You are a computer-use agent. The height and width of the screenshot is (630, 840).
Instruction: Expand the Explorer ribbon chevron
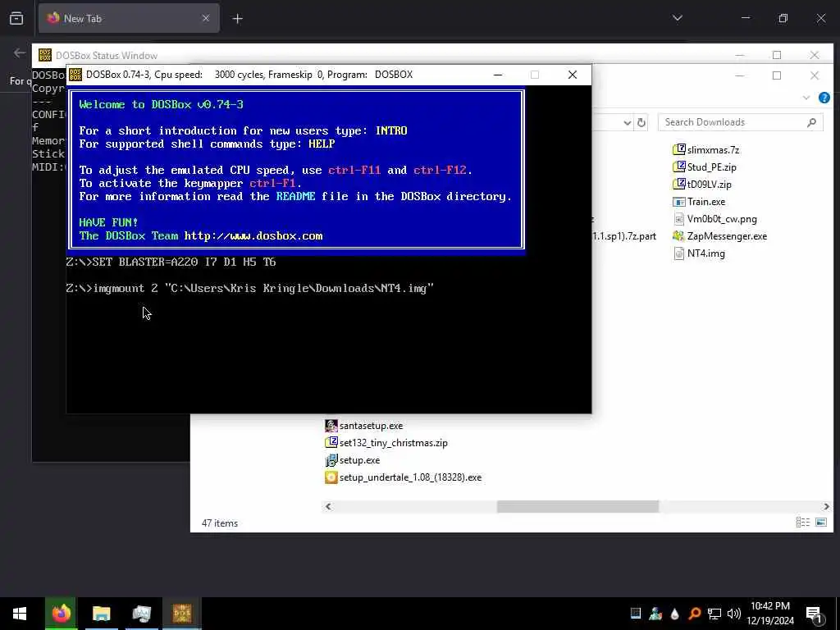point(806,98)
